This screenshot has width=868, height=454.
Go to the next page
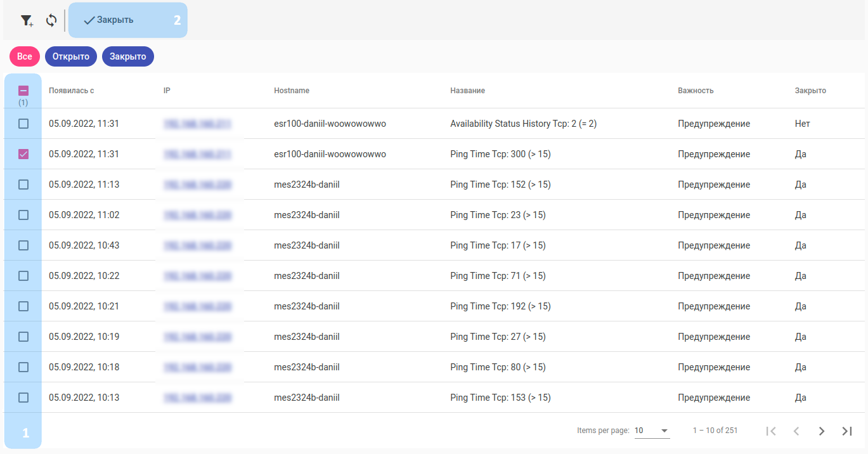point(822,431)
